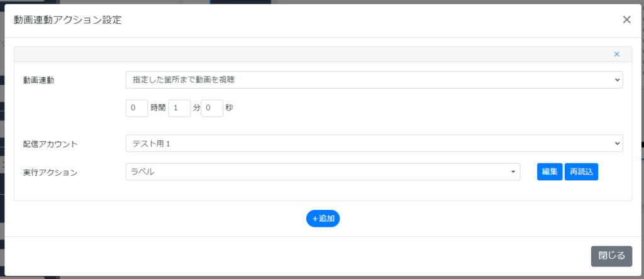Click the 動画連動 label text

click(x=38, y=80)
